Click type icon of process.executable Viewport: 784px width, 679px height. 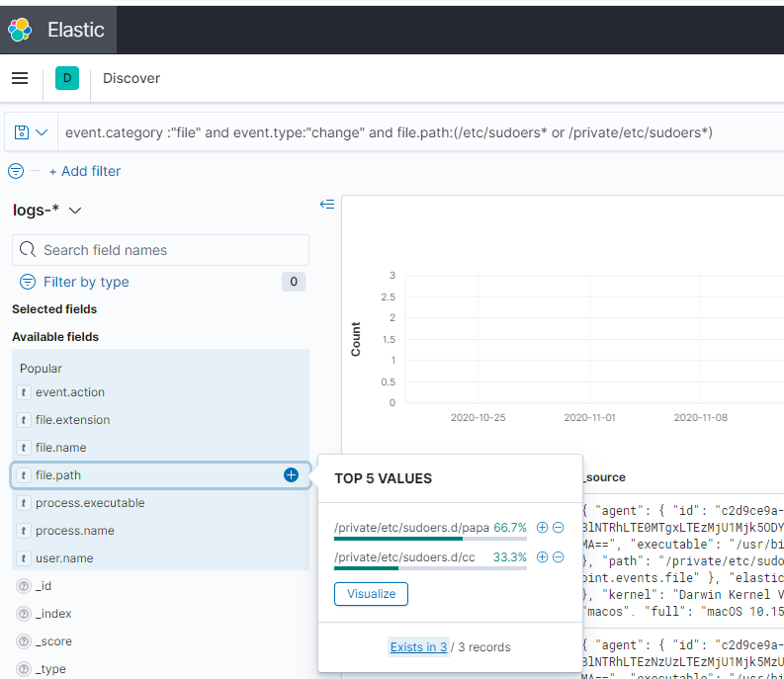pyautogui.click(x=24, y=502)
